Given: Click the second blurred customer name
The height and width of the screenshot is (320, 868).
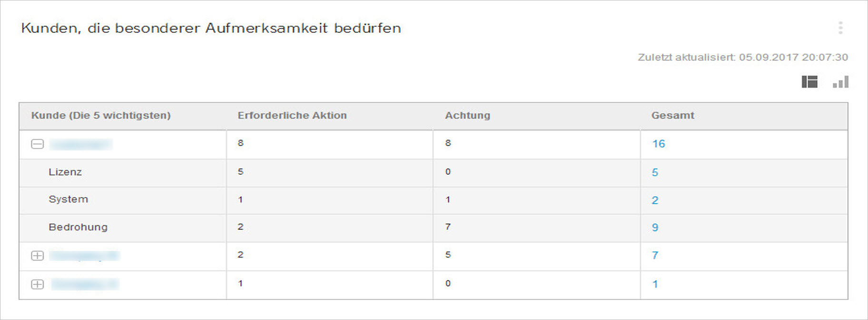Looking at the screenshot, I should tap(84, 256).
